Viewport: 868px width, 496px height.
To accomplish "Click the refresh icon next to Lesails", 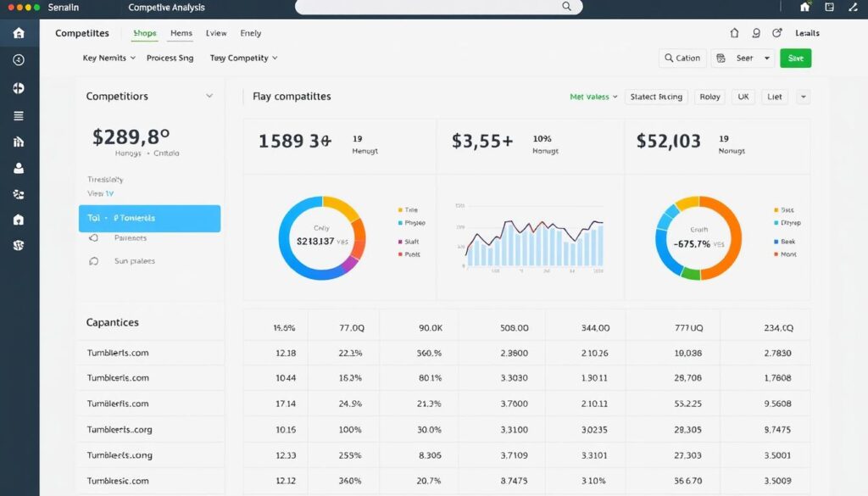I will (777, 33).
